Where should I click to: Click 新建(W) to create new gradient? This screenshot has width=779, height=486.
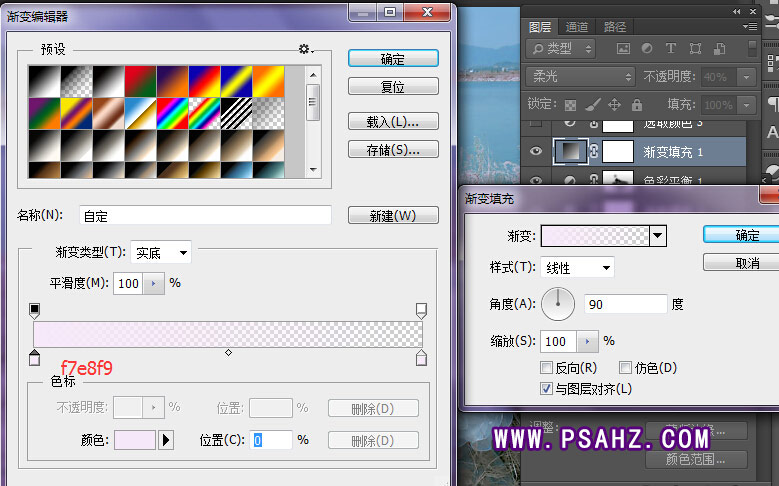393,215
